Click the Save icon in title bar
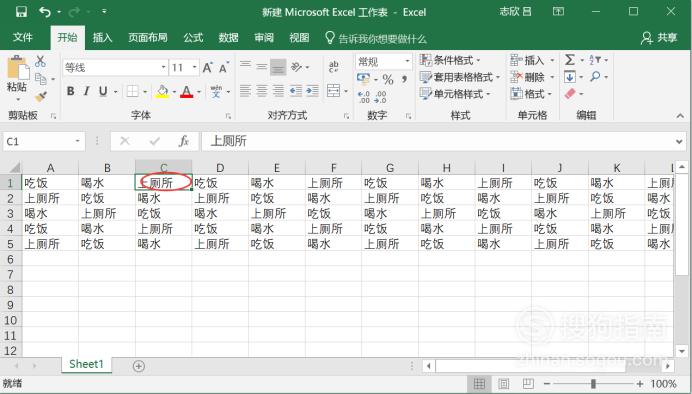The height and width of the screenshot is (394, 692). [21, 12]
